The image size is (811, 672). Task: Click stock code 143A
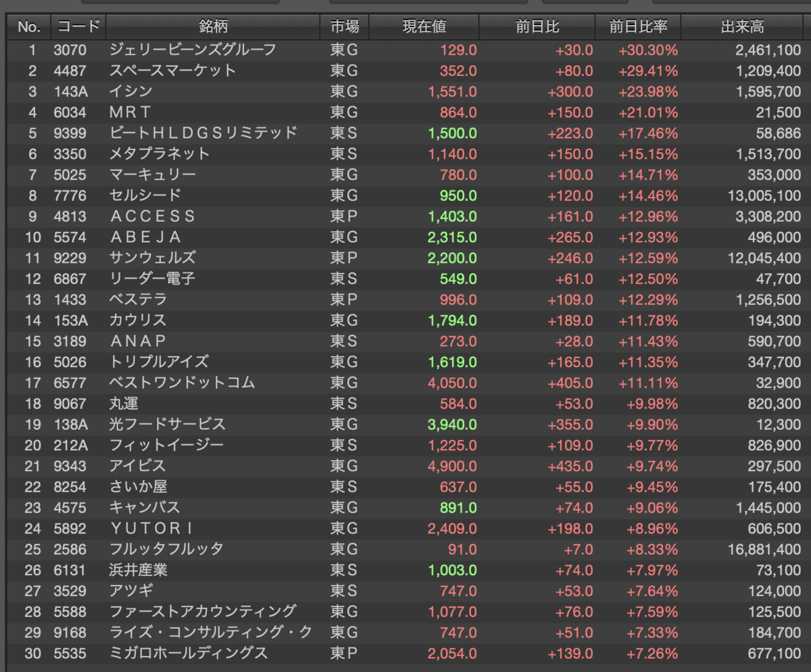click(x=70, y=91)
